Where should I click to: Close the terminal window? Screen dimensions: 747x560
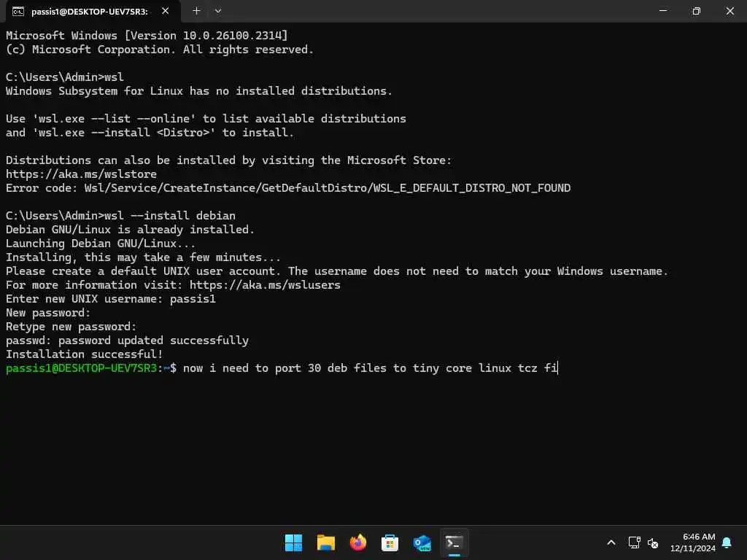coord(729,11)
